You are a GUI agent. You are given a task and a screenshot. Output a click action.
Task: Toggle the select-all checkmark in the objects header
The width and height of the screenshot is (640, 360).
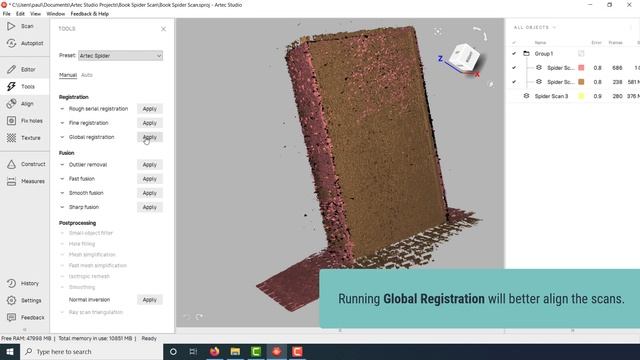514,42
